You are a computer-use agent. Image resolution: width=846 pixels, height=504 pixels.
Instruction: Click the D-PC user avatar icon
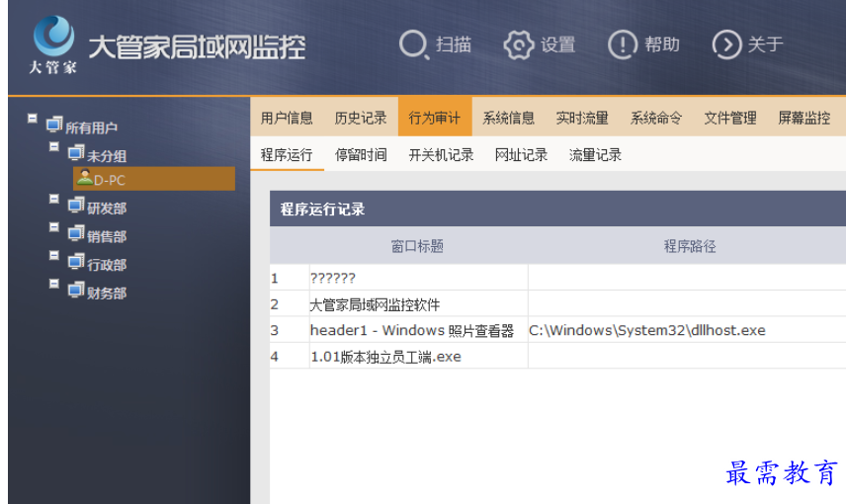coord(84,177)
